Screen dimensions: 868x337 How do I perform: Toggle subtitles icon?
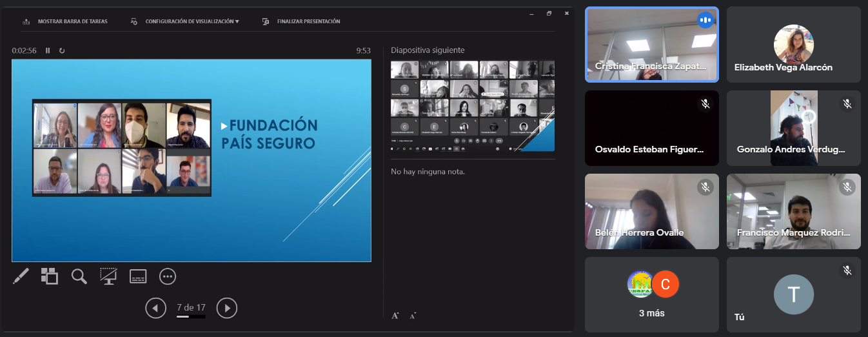138,276
